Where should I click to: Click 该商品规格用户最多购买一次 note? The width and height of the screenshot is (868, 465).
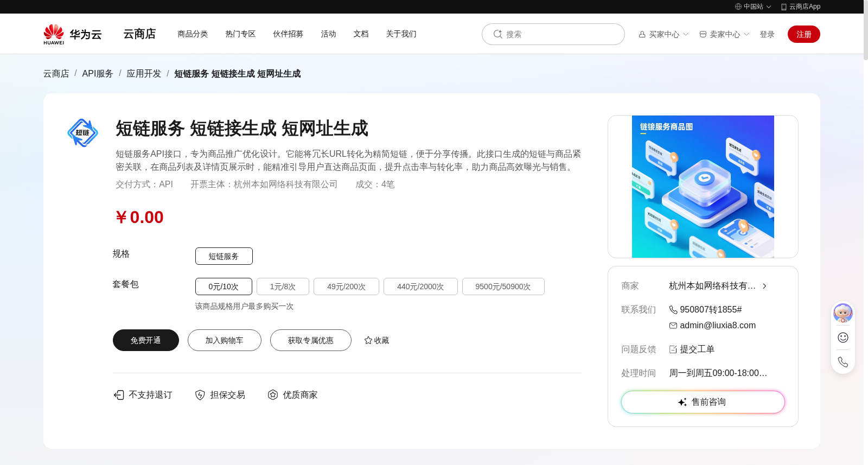(245, 307)
